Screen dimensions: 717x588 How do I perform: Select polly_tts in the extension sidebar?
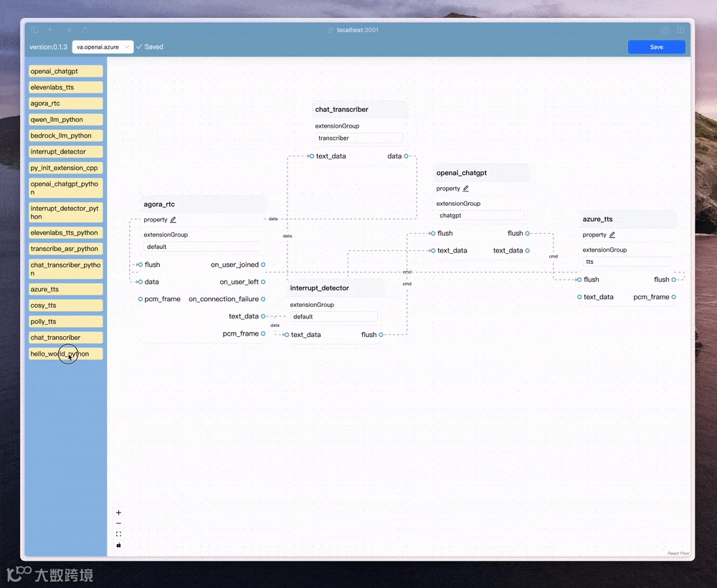tap(66, 321)
